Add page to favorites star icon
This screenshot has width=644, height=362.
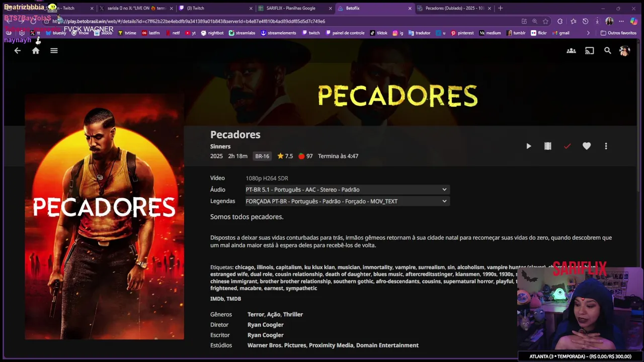click(545, 21)
